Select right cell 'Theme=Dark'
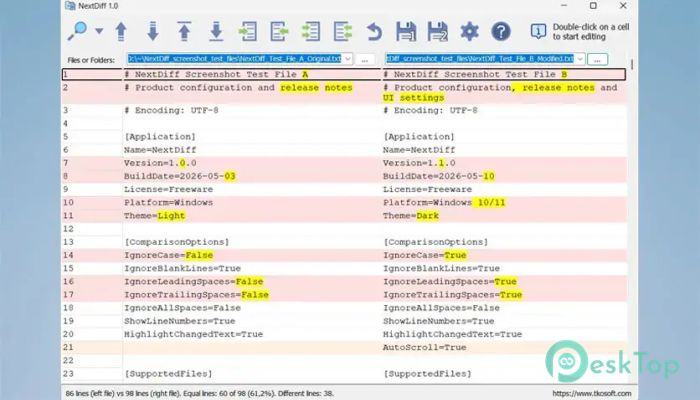This screenshot has width=700, height=400. [504, 216]
